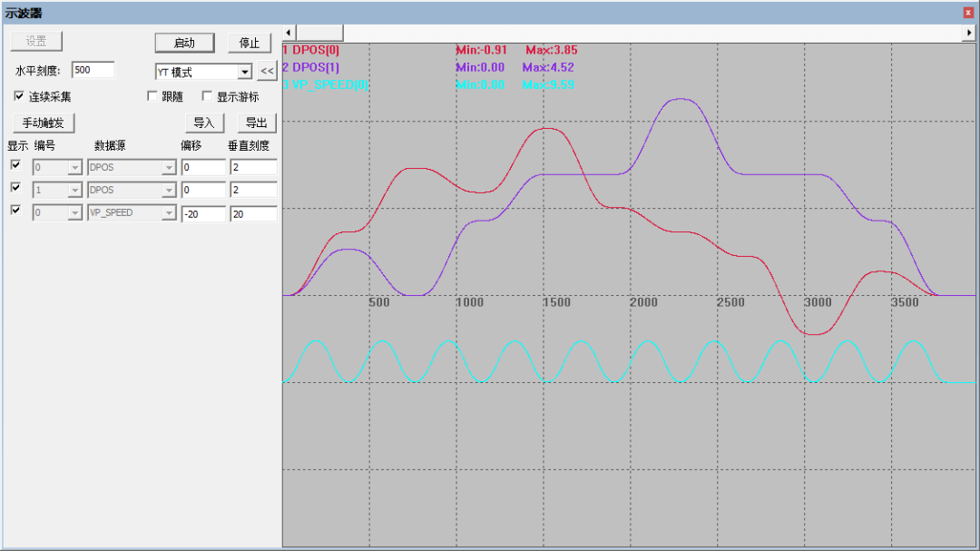Image resolution: width=980 pixels, height=551 pixels.
Task: Click the 500 axis tick label
Action: (x=378, y=302)
